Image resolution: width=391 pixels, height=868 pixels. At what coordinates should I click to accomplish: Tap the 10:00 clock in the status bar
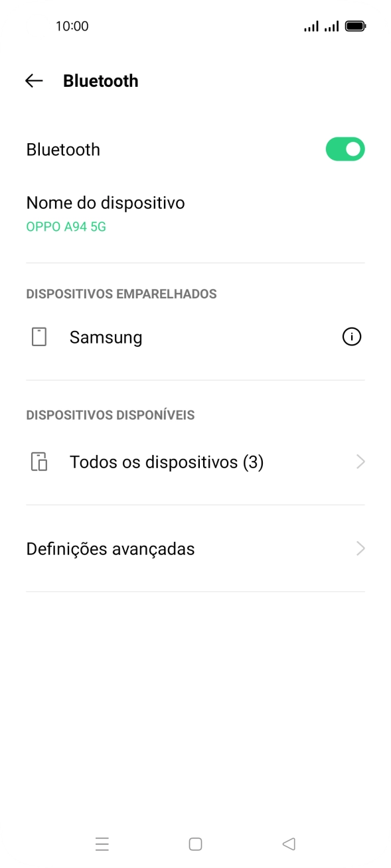74,26
